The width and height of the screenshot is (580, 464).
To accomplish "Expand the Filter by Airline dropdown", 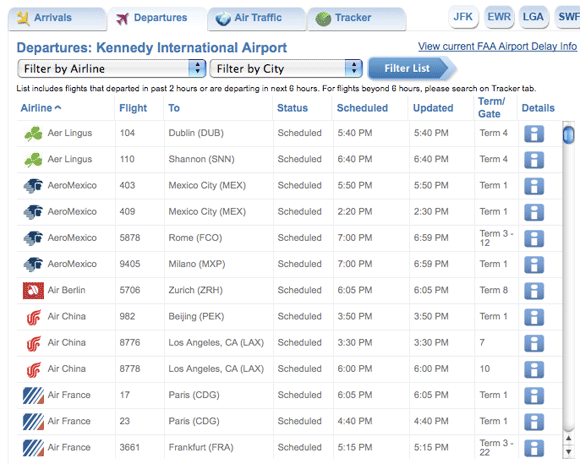I will coord(111,68).
